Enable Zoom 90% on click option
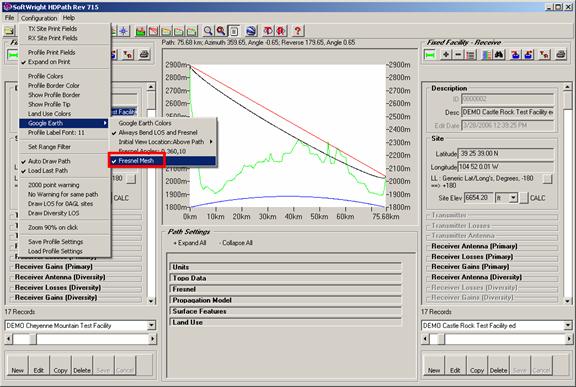The height and width of the screenshot is (387, 576). 65,227
